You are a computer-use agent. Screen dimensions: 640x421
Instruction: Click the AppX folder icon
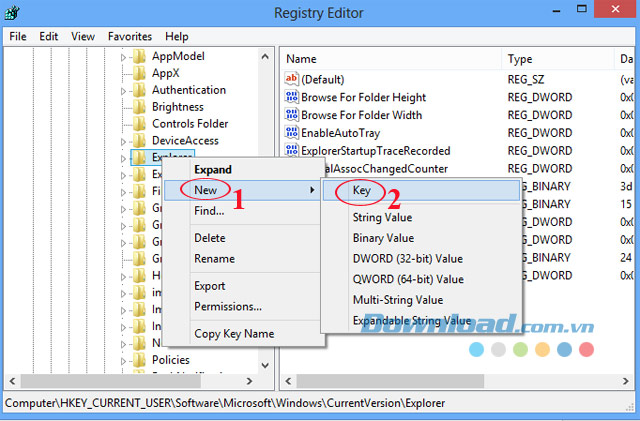point(140,73)
